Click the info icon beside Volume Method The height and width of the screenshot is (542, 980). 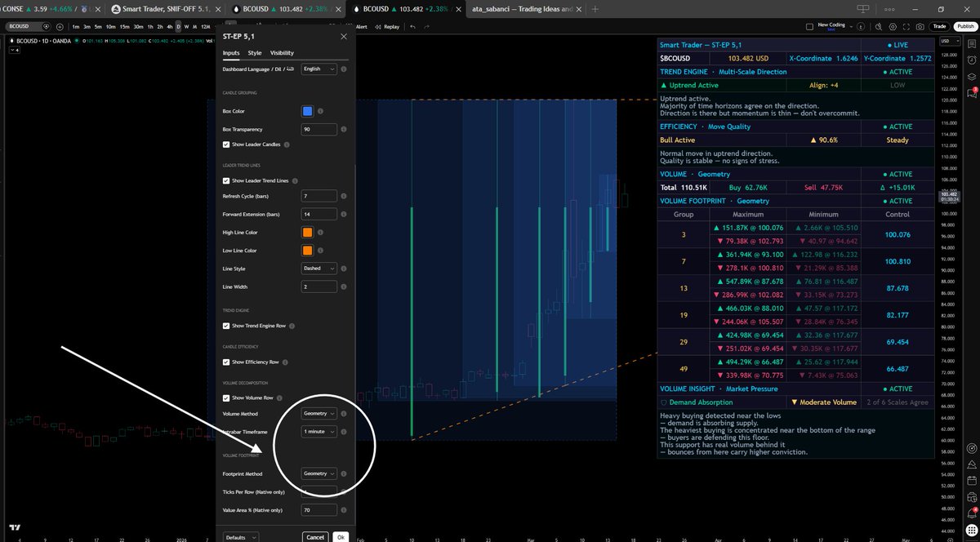tap(343, 413)
